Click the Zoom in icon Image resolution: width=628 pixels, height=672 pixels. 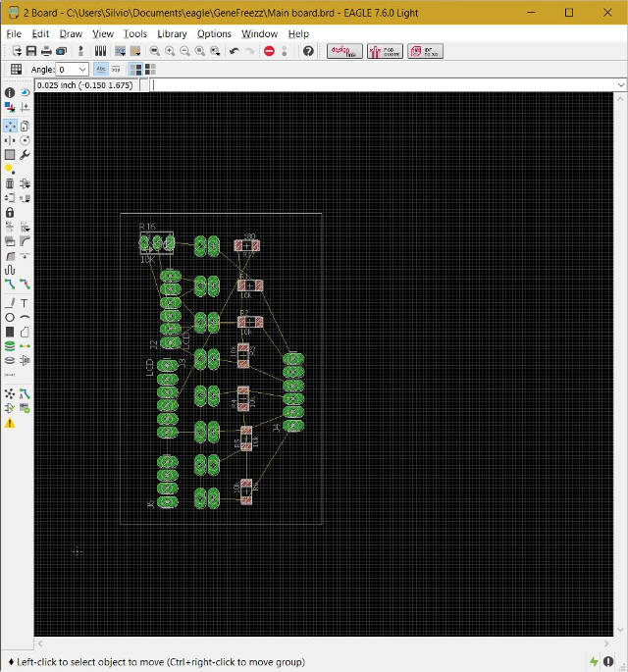click(x=170, y=51)
